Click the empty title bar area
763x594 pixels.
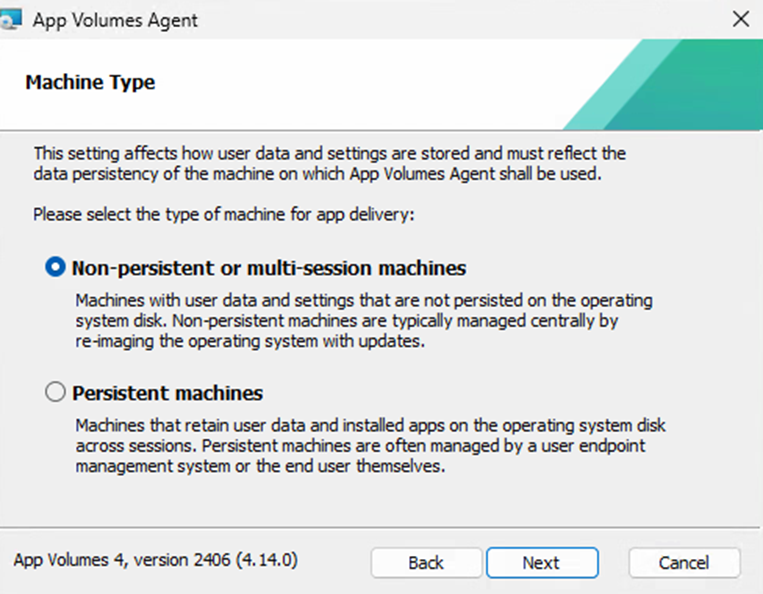coord(450,20)
